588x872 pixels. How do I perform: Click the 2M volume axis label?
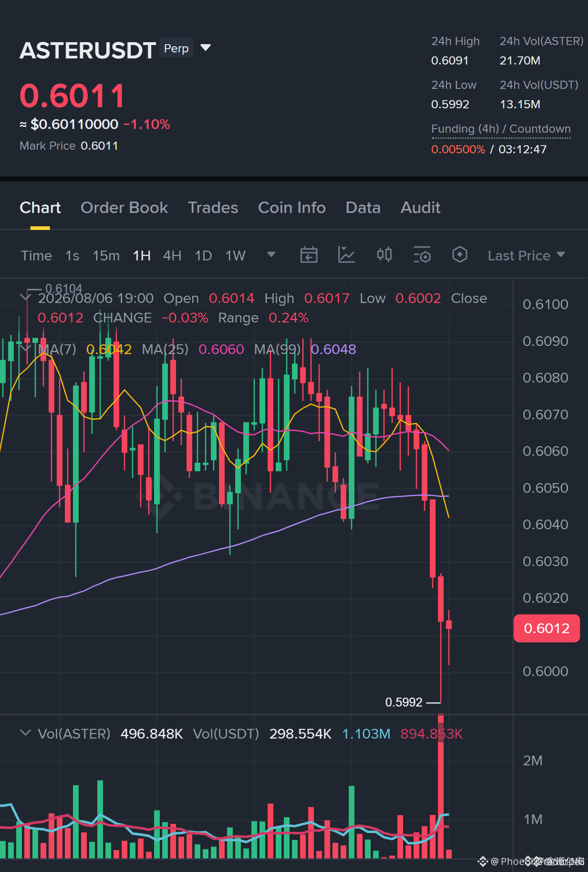532,760
